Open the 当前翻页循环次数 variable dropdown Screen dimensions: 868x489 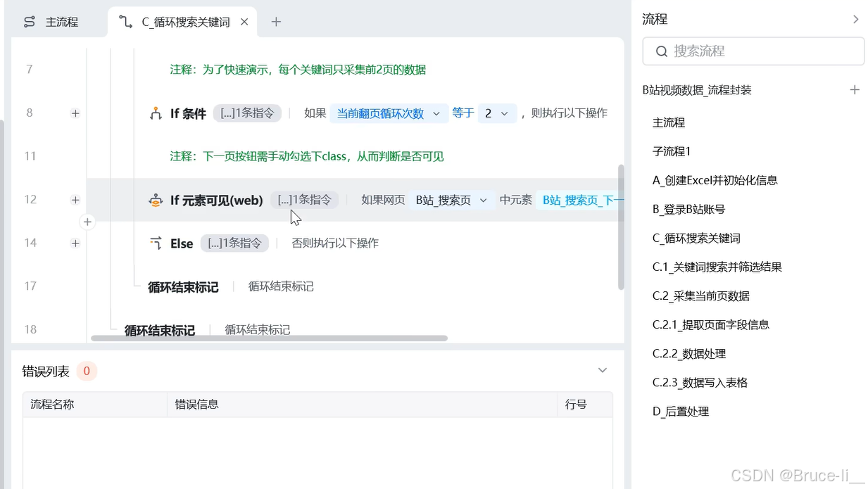click(x=389, y=113)
